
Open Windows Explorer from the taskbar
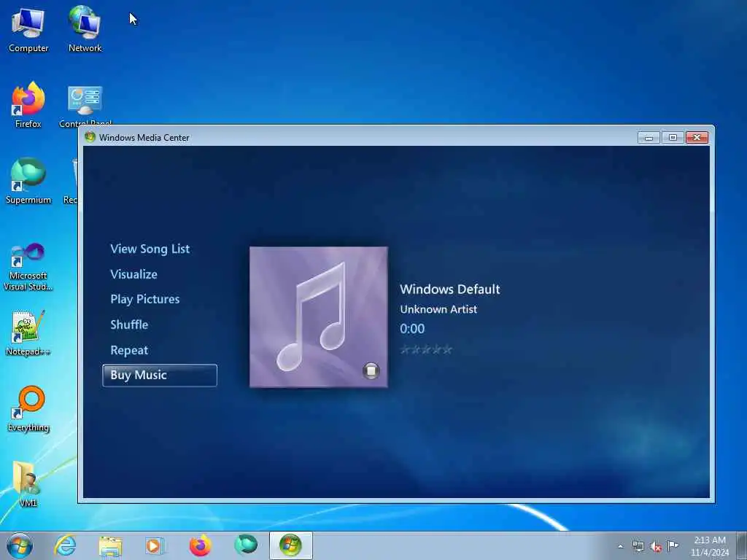(111, 545)
